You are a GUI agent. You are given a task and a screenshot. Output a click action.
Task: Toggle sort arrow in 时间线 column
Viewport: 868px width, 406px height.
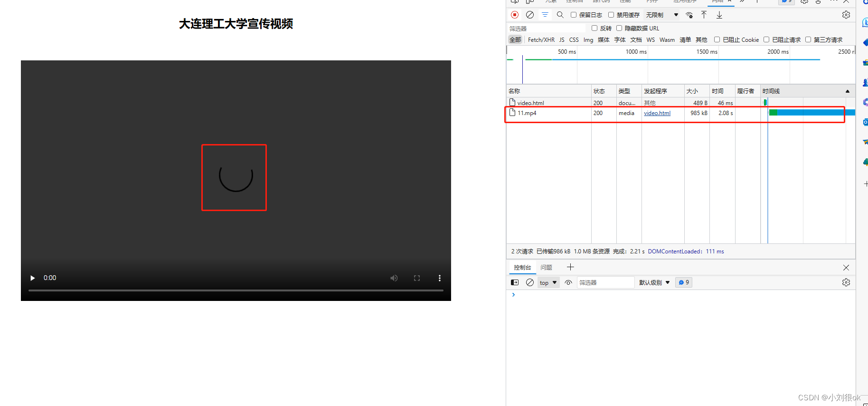coord(848,91)
